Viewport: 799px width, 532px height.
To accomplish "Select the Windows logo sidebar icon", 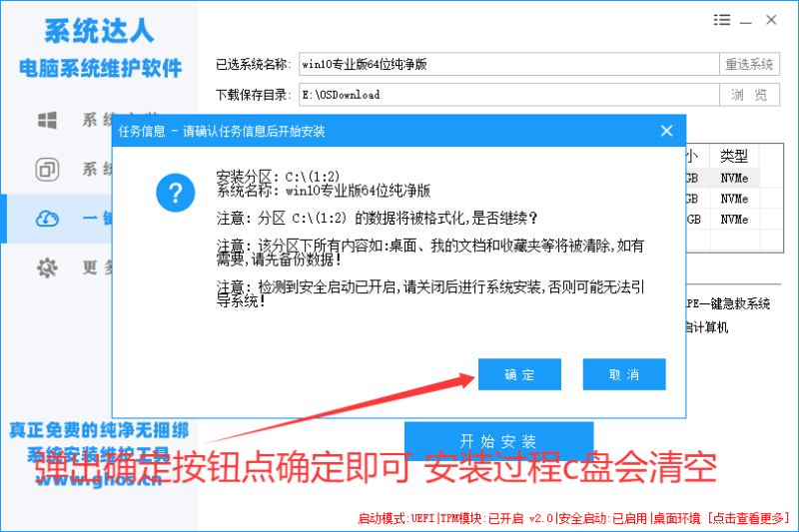I will (x=47, y=120).
